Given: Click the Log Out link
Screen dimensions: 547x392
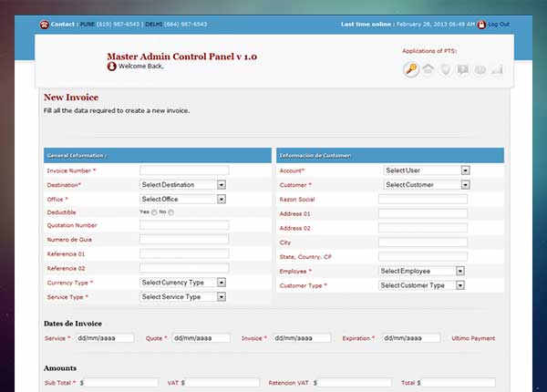Looking at the screenshot, I should (499, 24).
